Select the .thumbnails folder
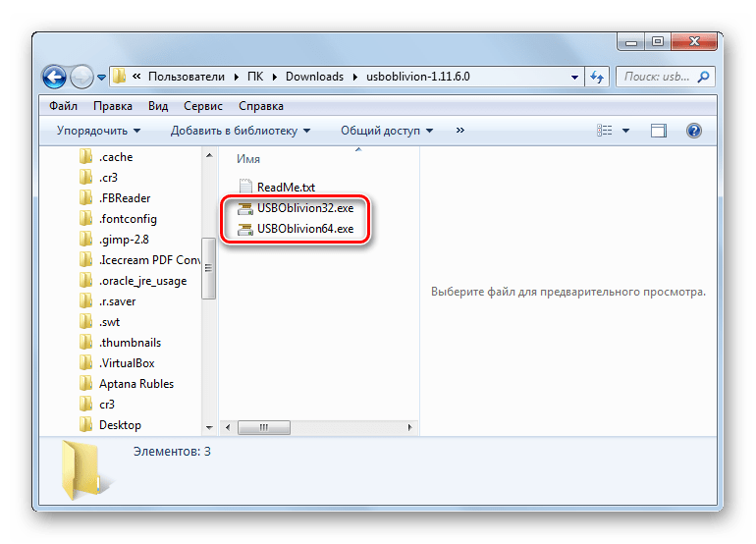The height and width of the screenshot is (544, 756). [131, 343]
